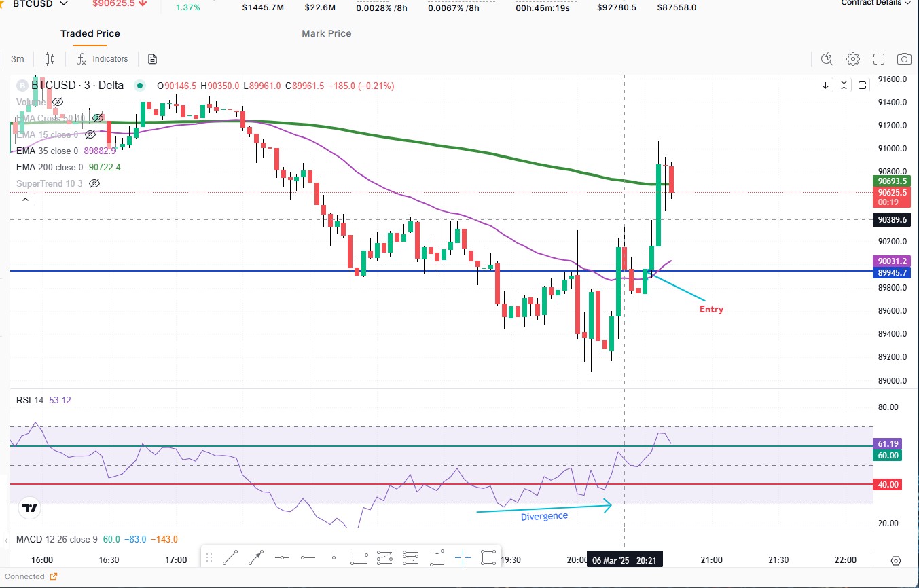Enter fullscreen mode on the chart
The width and height of the screenshot is (919, 588).
878,59
